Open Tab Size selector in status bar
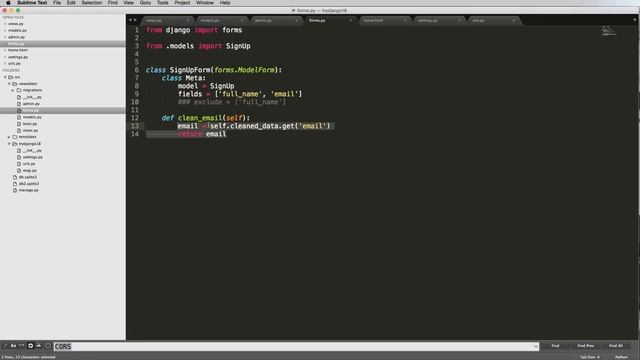 (x=590, y=357)
